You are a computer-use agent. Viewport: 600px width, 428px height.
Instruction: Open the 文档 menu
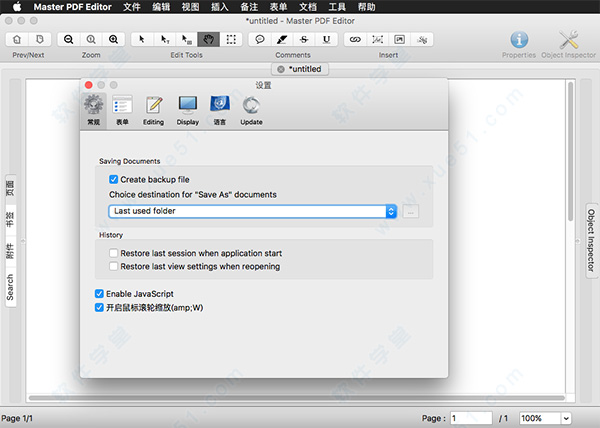(x=308, y=7)
